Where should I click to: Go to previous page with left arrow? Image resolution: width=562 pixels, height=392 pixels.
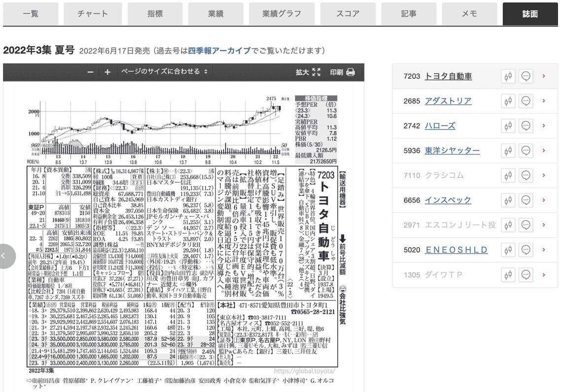6,256
